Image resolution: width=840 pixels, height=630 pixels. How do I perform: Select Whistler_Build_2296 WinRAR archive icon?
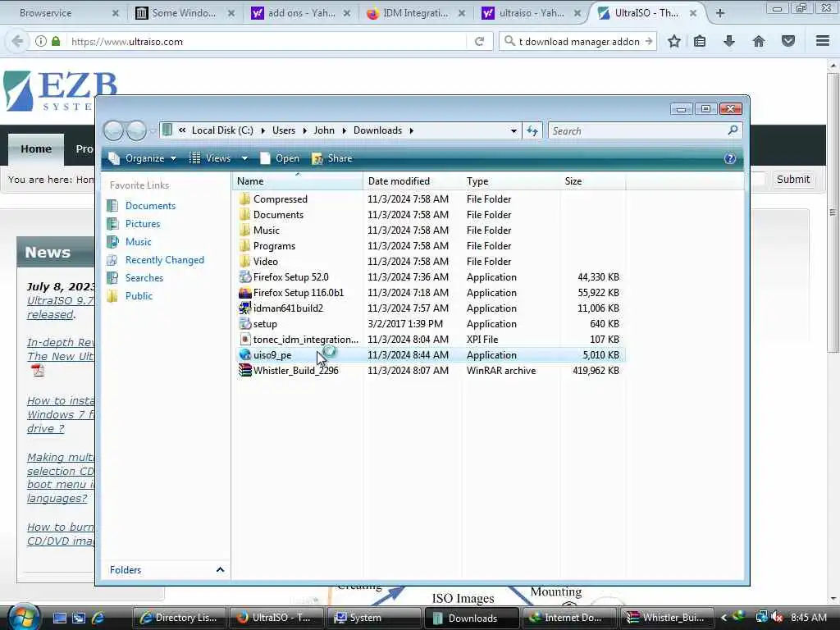click(x=244, y=371)
